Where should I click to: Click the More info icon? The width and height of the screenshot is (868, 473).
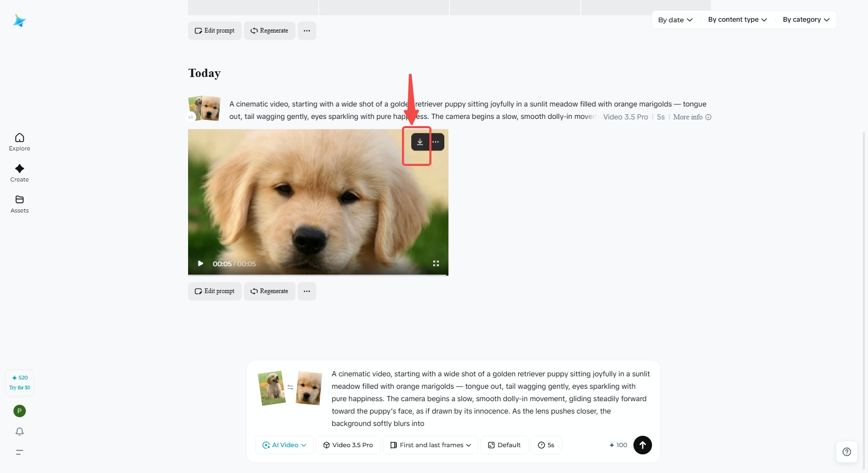[708, 117]
